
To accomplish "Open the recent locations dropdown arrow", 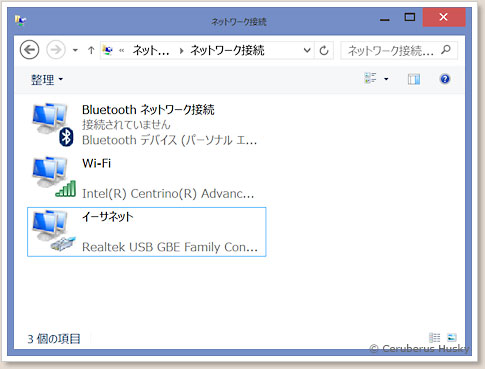I will point(75,50).
